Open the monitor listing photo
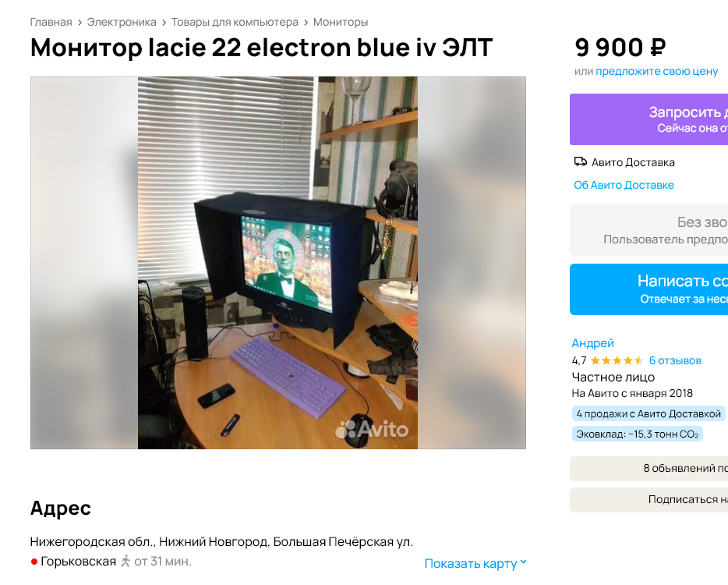 (x=277, y=263)
